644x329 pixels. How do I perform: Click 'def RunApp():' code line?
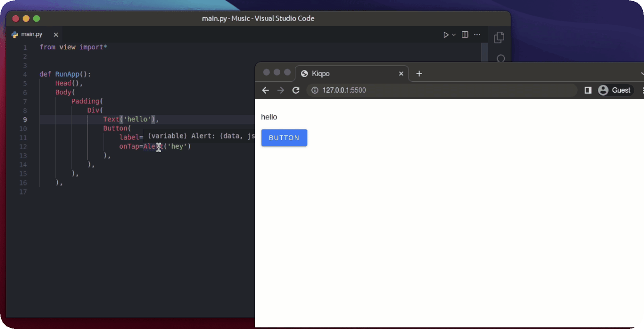tap(65, 74)
